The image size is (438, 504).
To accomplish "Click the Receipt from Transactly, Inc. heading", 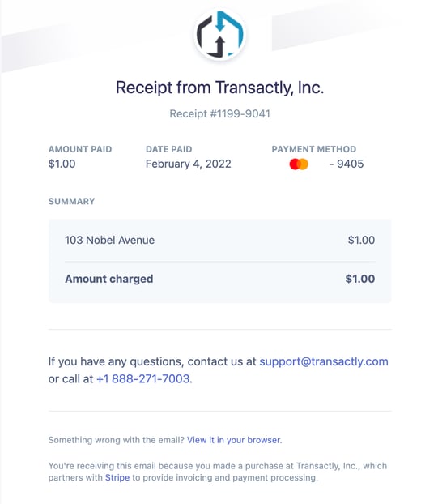I will tap(219, 88).
